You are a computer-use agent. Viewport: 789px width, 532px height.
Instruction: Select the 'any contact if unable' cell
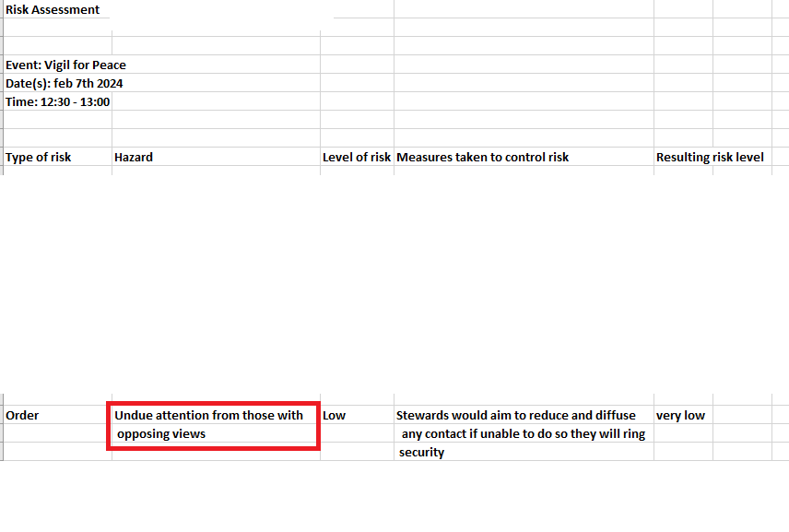click(523, 433)
